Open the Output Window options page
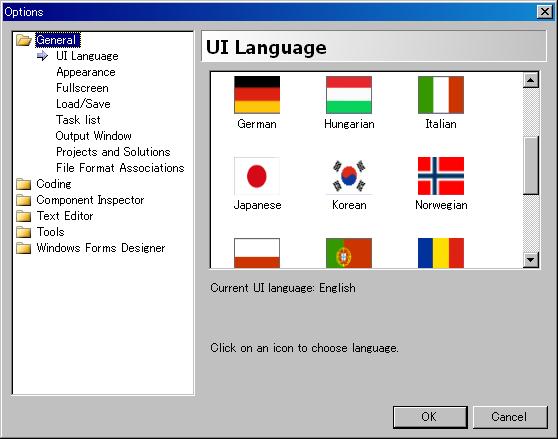 point(94,136)
